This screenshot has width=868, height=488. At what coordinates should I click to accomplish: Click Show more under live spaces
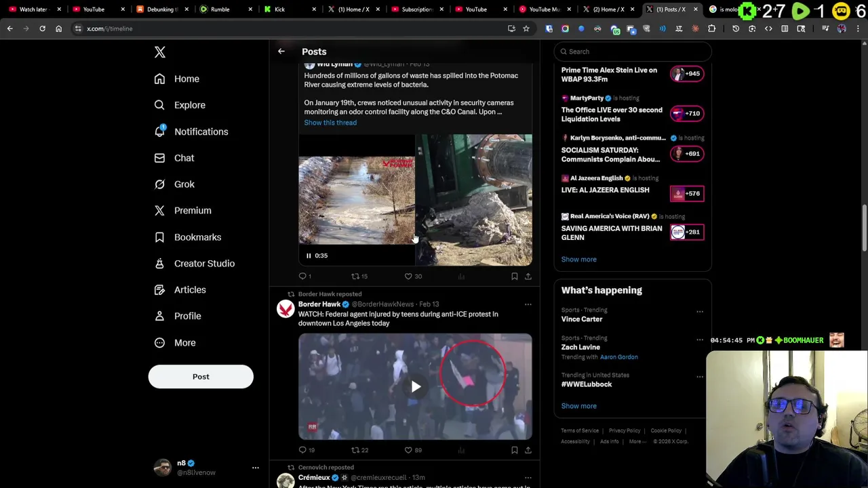click(578, 260)
